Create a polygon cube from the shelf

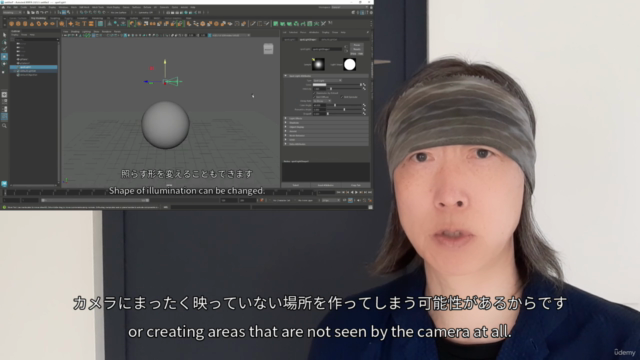click(18, 24)
